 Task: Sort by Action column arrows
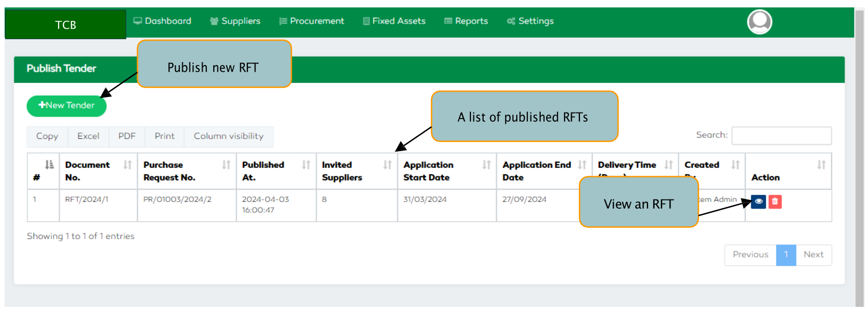point(821,164)
